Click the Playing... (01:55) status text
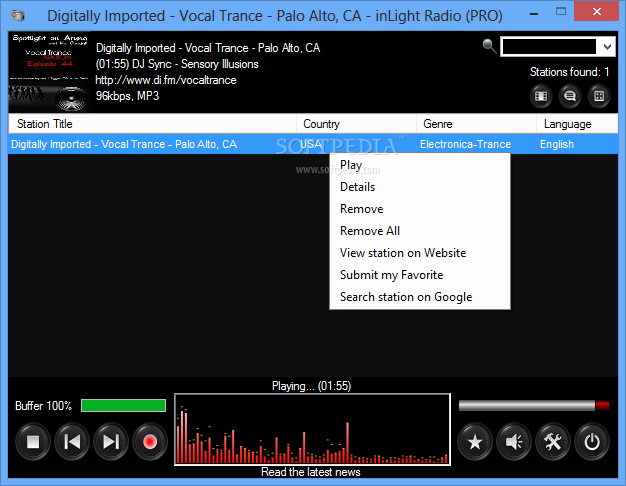The width and height of the screenshot is (626, 486). click(311, 386)
